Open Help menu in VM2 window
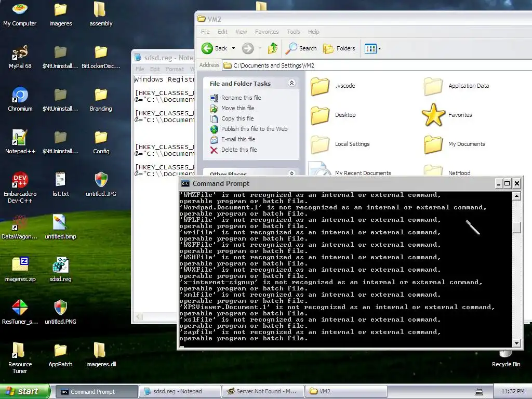This screenshot has height=399, width=532. click(313, 32)
